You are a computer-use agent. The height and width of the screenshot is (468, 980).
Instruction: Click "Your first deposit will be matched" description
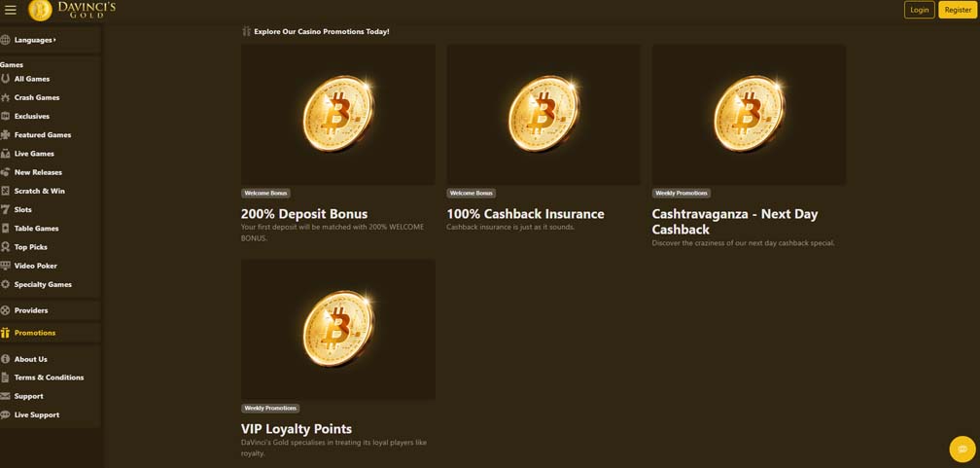332,233
